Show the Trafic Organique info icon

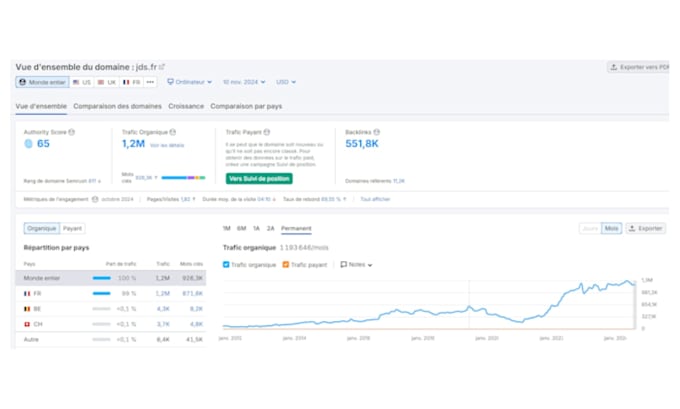click(173, 132)
